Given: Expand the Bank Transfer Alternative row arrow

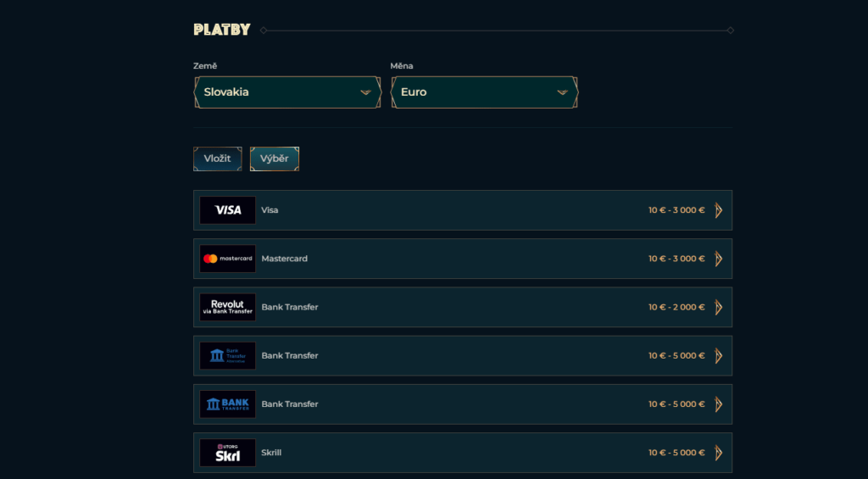Looking at the screenshot, I should 719,355.
